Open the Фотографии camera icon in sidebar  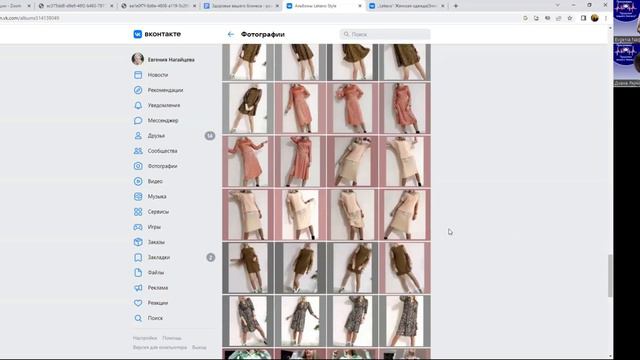click(138, 166)
